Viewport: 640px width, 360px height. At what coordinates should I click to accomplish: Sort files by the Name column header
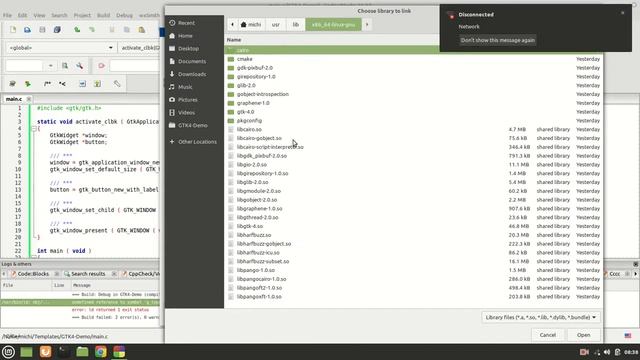pos(234,40)
